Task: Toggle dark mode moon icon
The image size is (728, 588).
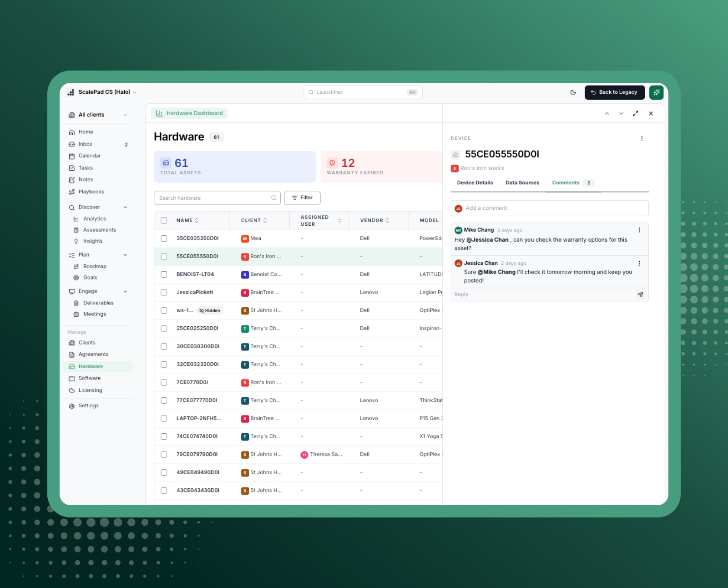Action: (x=573, y=92)
